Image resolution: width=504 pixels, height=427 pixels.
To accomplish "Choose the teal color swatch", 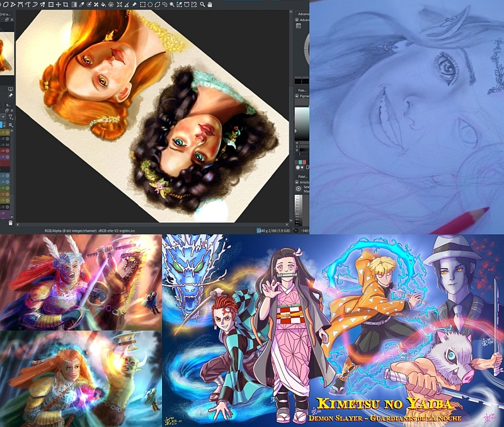I will point(301,162).
